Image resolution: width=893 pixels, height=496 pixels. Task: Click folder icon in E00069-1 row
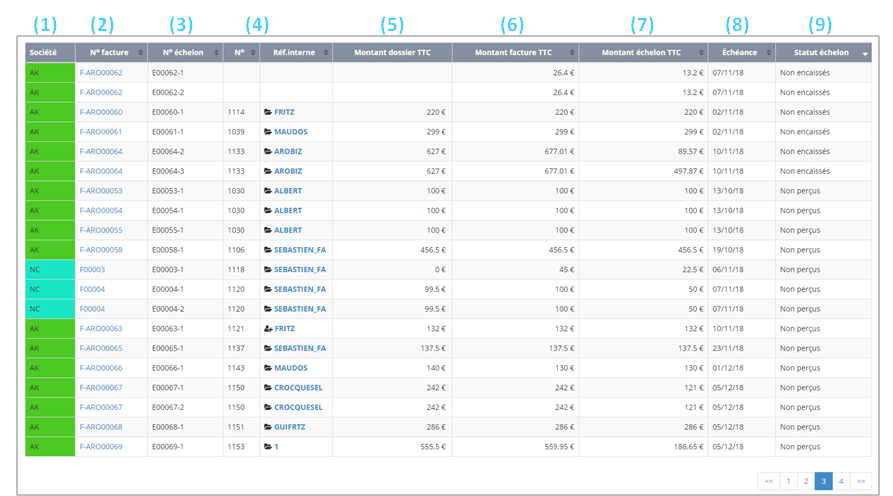click(x=268, y=446)
